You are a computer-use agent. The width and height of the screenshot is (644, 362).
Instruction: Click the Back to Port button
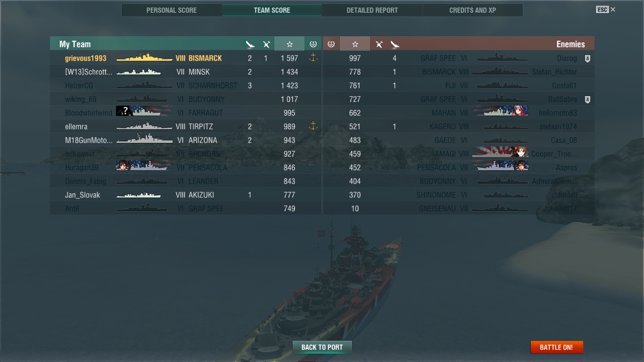(322, 347)
